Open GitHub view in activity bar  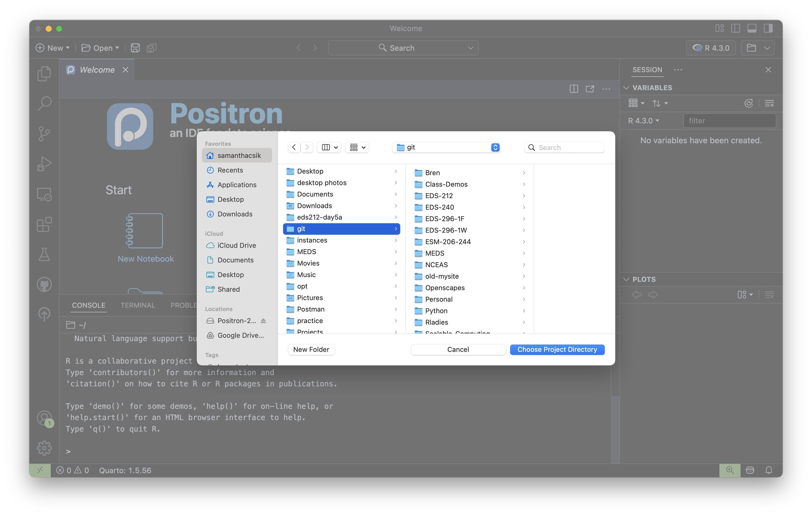44,285
